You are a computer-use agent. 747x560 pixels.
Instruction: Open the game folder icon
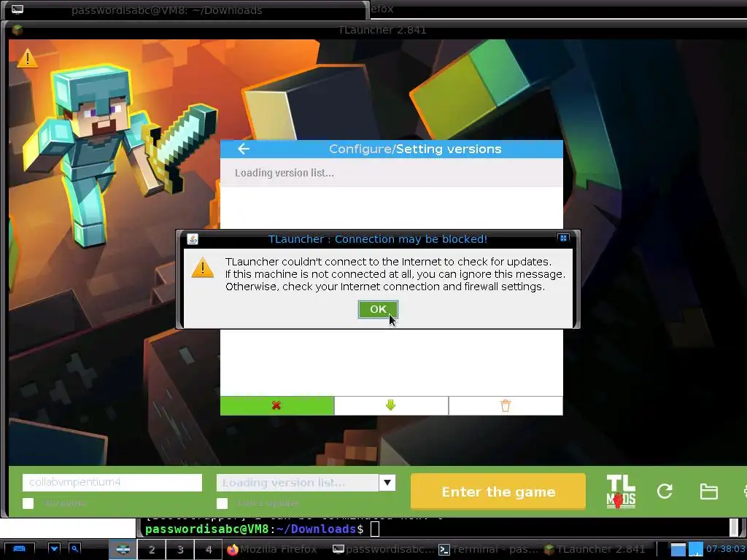(x=708, y=491)
